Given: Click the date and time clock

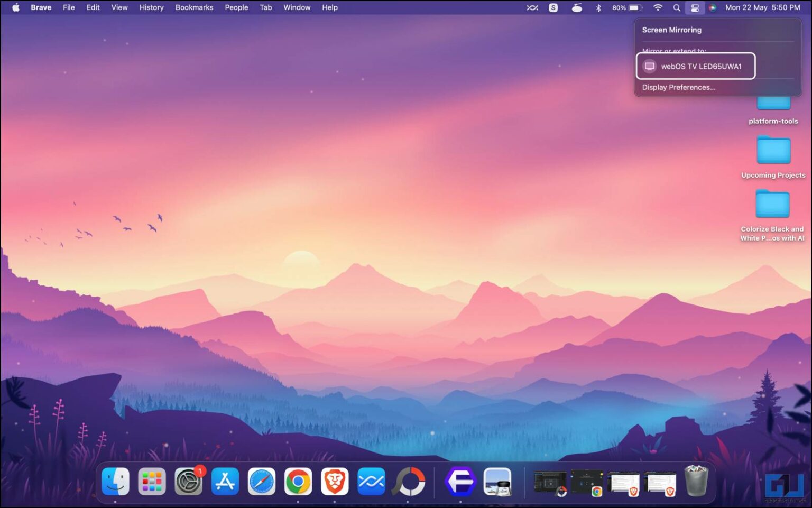Looking at the screenshot, I should [x=762, y=7].
